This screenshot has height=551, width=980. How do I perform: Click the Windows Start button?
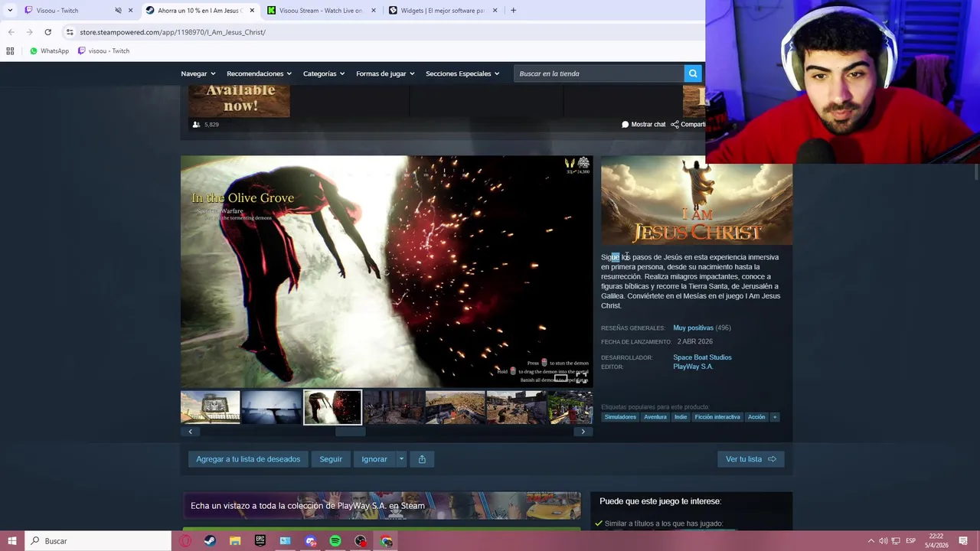11,541
